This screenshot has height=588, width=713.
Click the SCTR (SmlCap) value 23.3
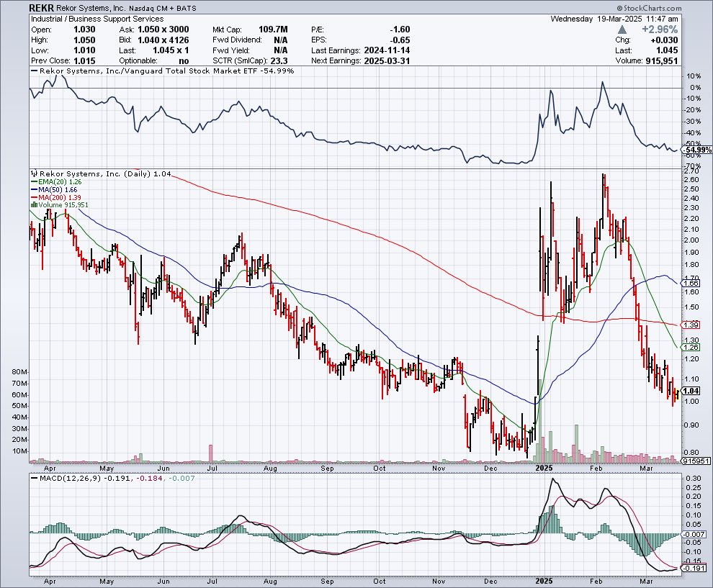279,61
